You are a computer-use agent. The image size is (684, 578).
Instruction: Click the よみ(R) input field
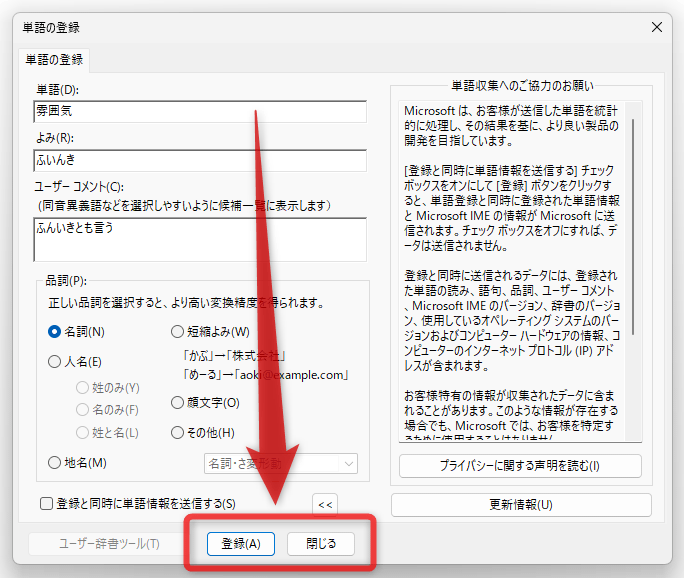[x=200, y=161]
